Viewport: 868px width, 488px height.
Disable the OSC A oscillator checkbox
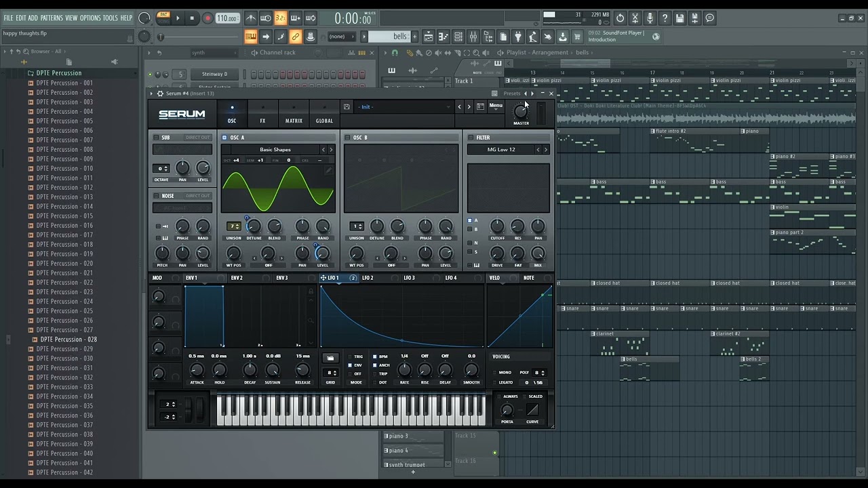coord(224,138)
